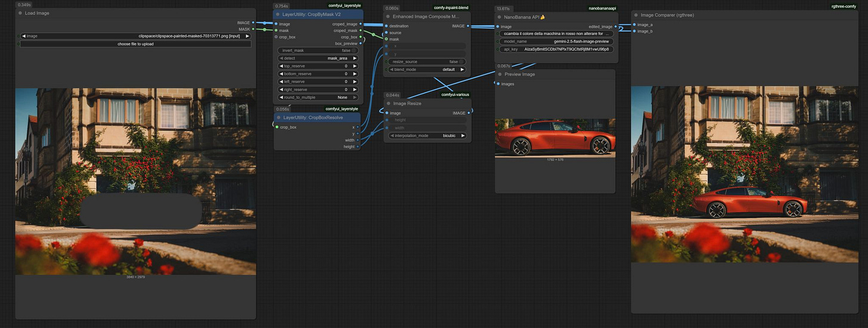The image size is (868, 328).
Task: Click the comfy-inpaint-blend badge
Action: click(451, 8)
